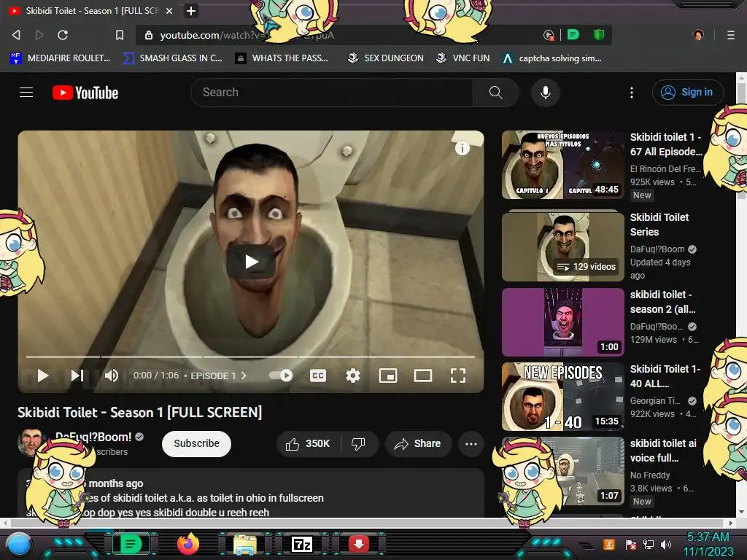Click into the YouTube Search field
The image size is (747, 560).
[332, 93]
